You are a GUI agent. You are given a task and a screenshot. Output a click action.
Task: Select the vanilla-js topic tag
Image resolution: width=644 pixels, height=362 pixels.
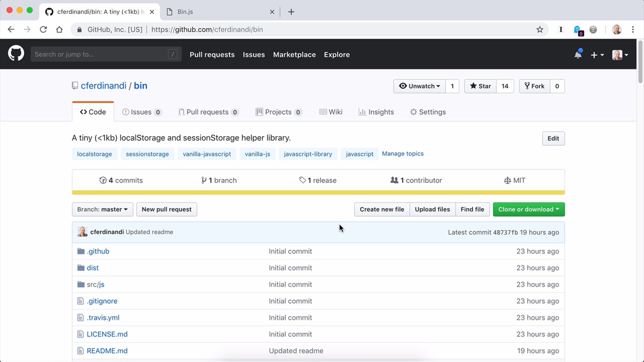coord(257,154)
